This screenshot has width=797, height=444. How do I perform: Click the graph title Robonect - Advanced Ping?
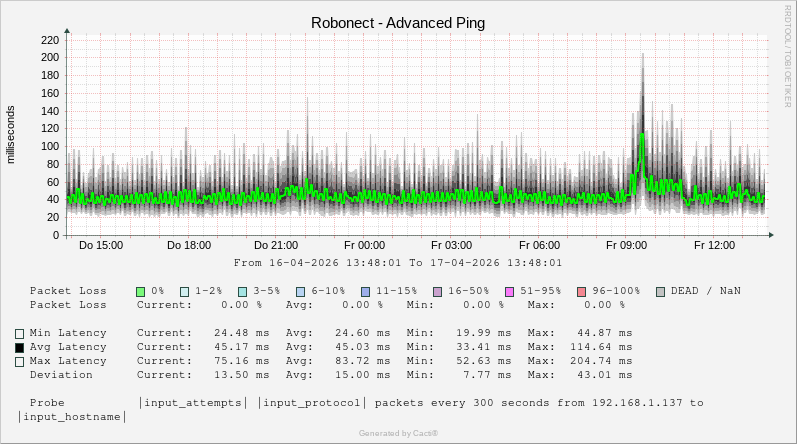pos(398,23)
